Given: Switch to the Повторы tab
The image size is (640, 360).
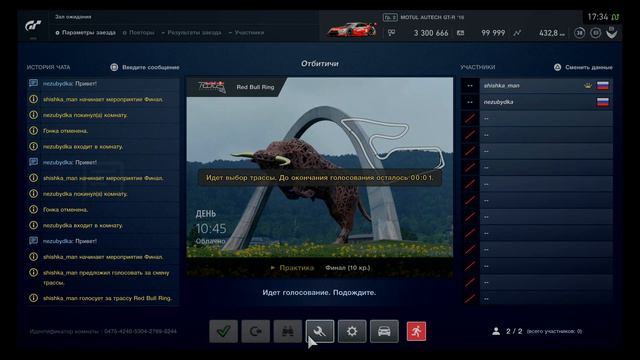Looking at the screenshot, I should click(x=139, y=33).
